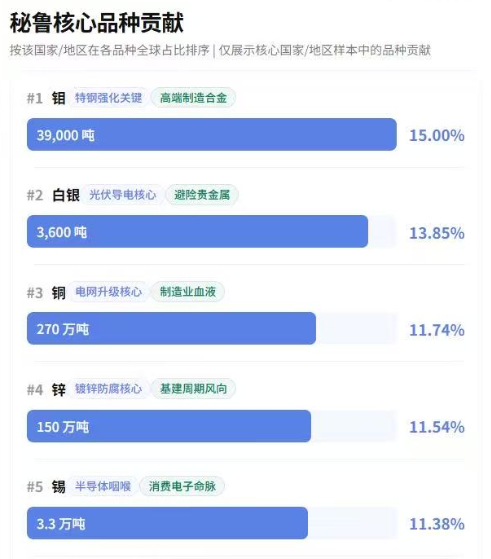Click the 电网升级核心 tag
The image size is (491, 559).
tap(108, 292)
